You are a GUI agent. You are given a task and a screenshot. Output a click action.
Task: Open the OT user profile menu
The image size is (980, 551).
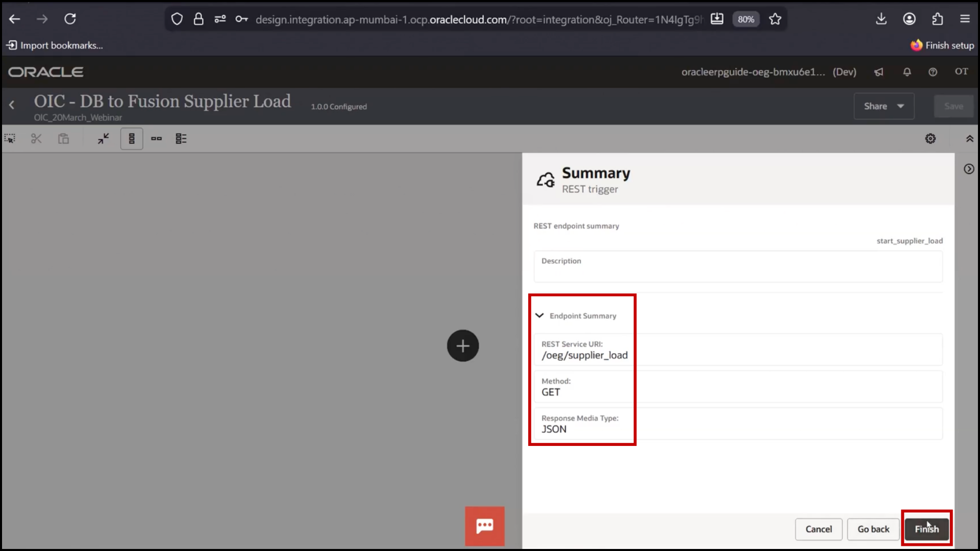pyautogui.click(x=962, y=71)
